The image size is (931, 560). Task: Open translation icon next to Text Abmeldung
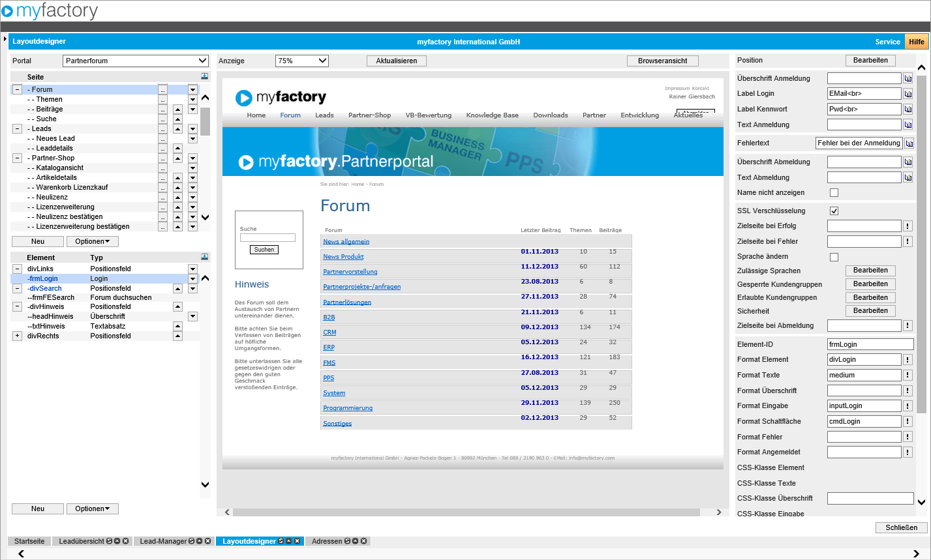pos(908,177)
